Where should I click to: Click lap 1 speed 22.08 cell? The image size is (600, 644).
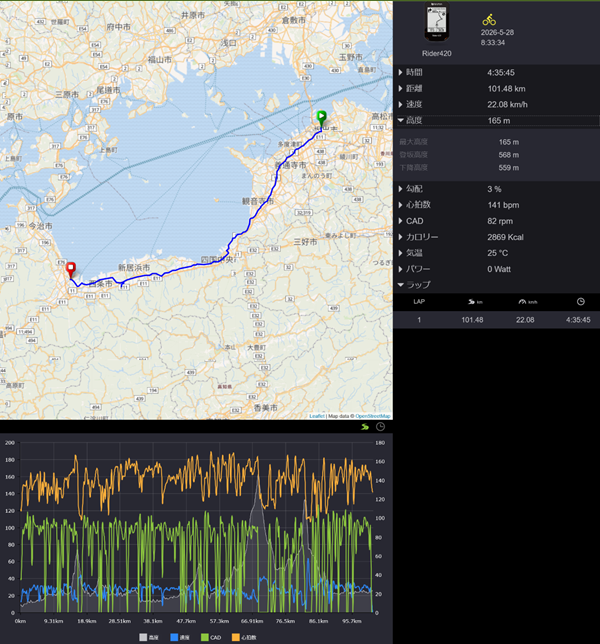pyautogui.click(x=525, y=320)
